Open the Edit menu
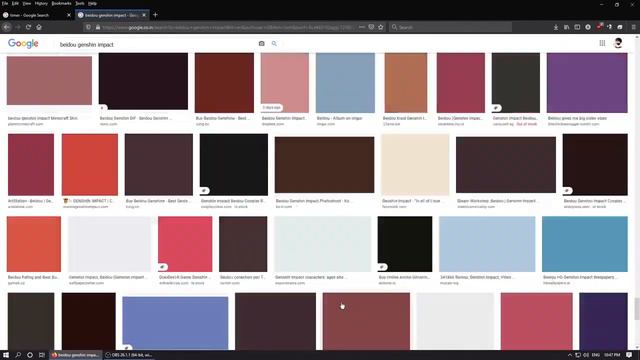Image resolution: width=640 pixels, height=360 pixels. pos(15,3)
